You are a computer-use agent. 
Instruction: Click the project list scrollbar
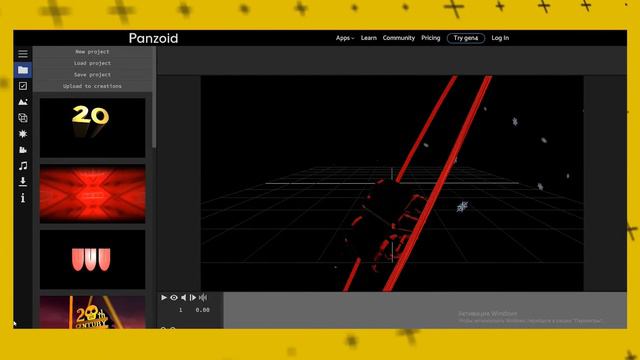point(154,97)
